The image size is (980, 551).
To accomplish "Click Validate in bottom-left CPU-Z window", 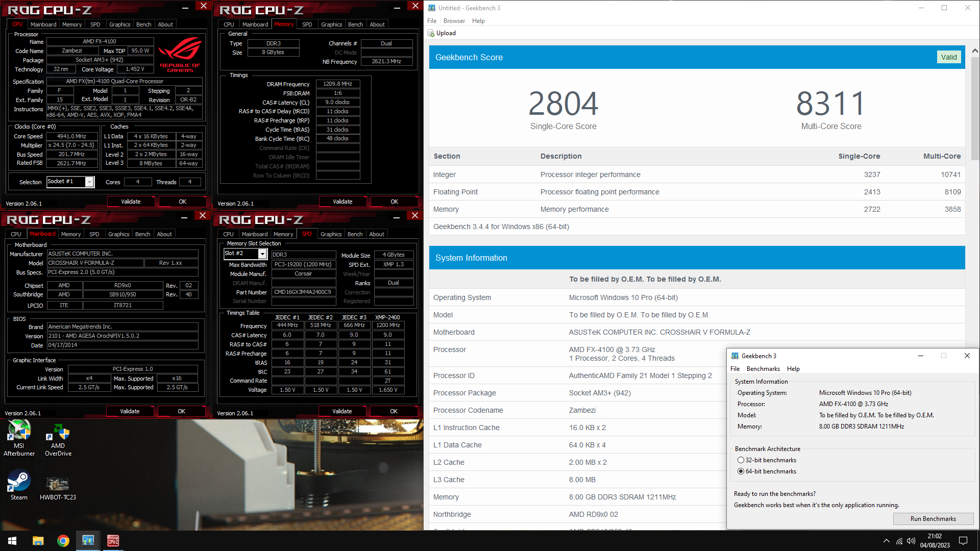I will (x=130, y=411).
